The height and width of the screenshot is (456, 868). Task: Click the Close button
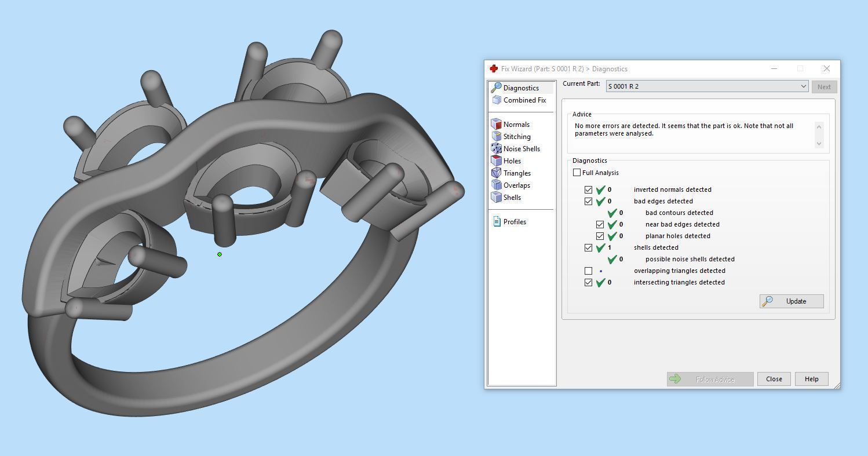774,379
